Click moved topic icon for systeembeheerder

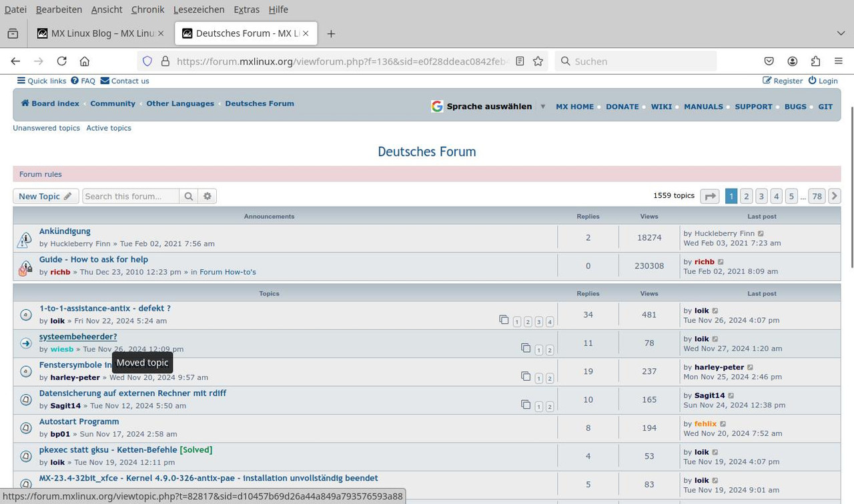25,343
